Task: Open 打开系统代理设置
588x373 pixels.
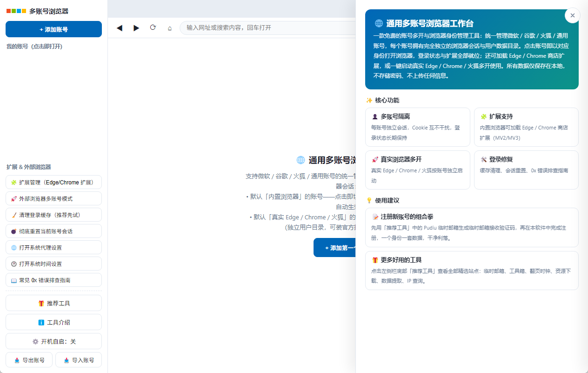Action: (53, 247)
